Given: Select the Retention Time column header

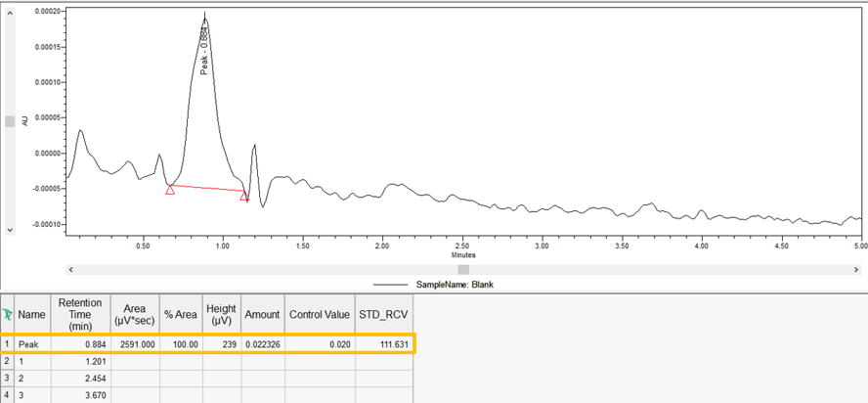Looking at the screenshot, I should pos(81,315).
